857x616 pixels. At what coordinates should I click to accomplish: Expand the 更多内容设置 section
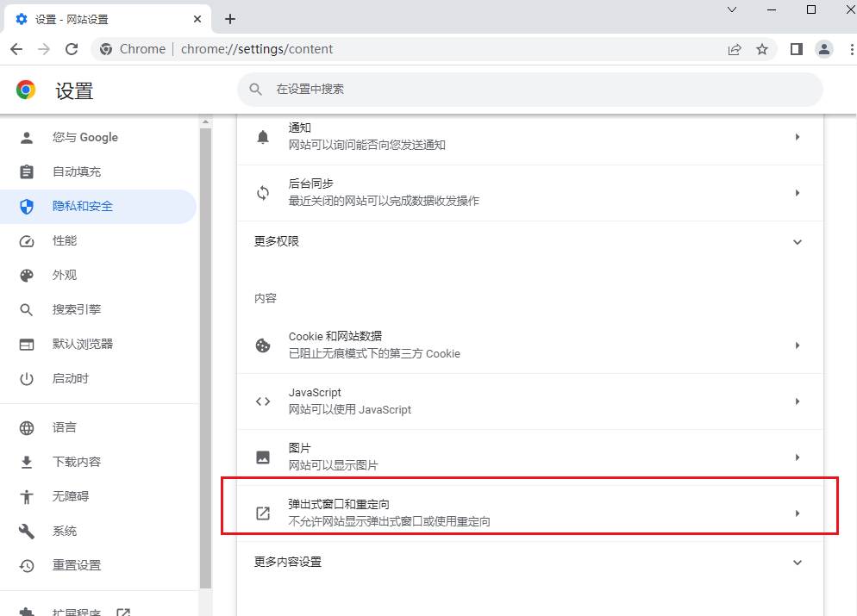click(x=530, y=562)
